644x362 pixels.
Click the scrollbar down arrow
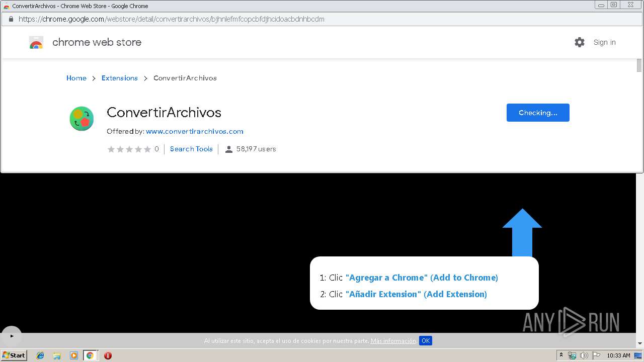(x=639, y=343)
